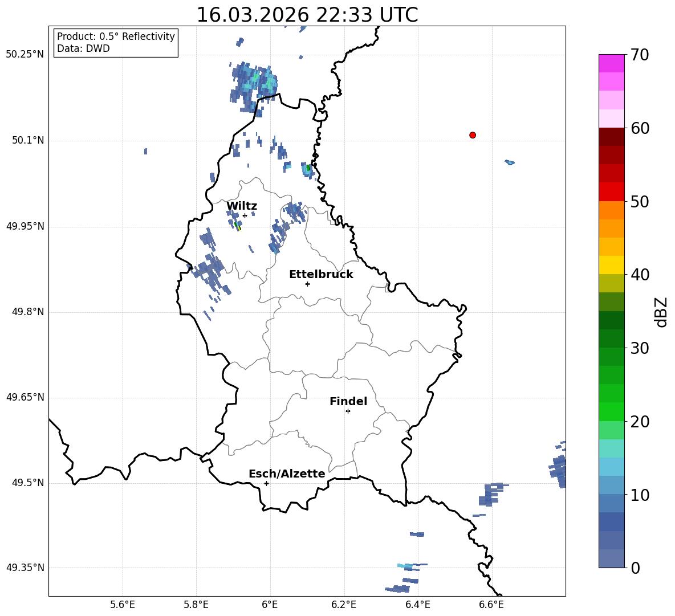The height and width of the screenshot is (616, 675).
Task: Click the Esch/Alzette cross marker
Action: tap(266, 483)
